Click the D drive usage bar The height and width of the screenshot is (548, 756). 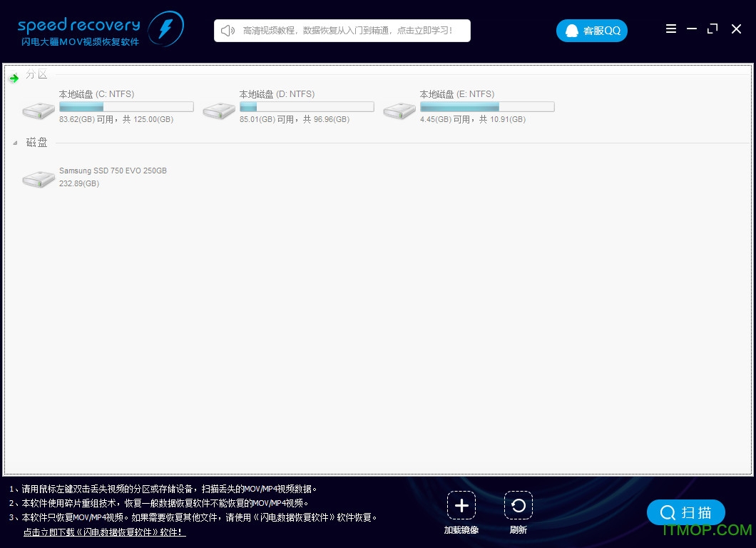pos(307,106)
